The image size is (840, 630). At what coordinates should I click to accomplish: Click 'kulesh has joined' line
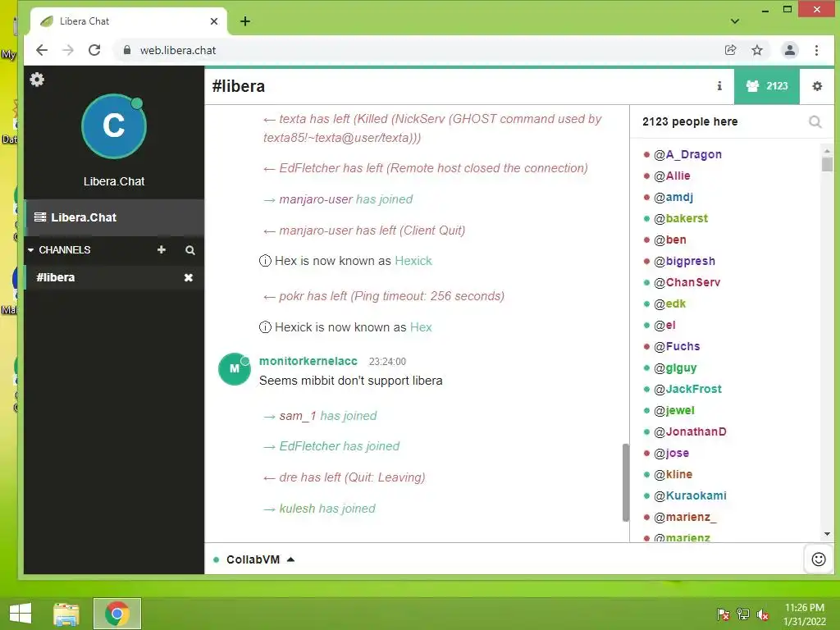click(x=320, y=509)
